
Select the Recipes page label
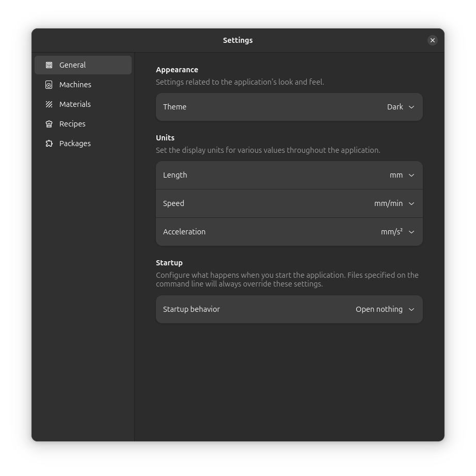72,124
